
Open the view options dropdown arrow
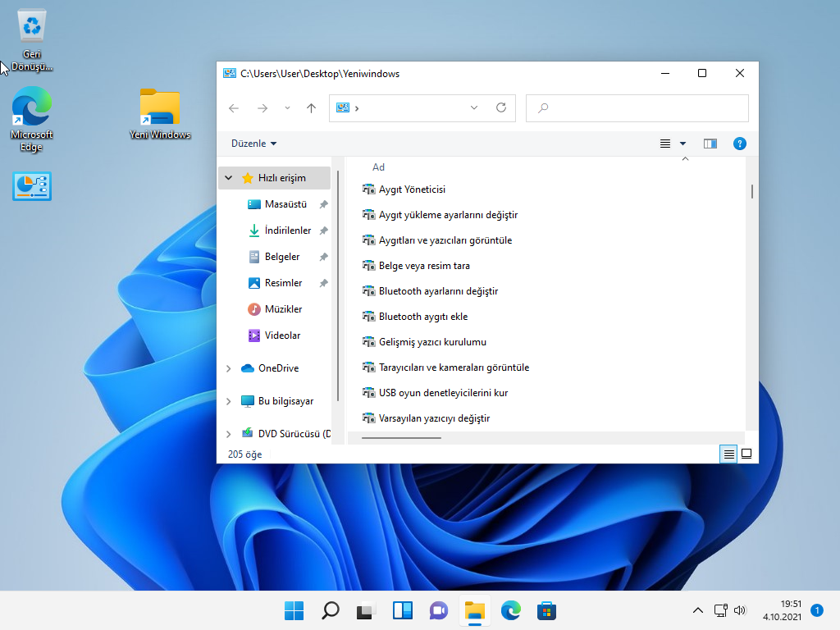[x=683, y=144]
